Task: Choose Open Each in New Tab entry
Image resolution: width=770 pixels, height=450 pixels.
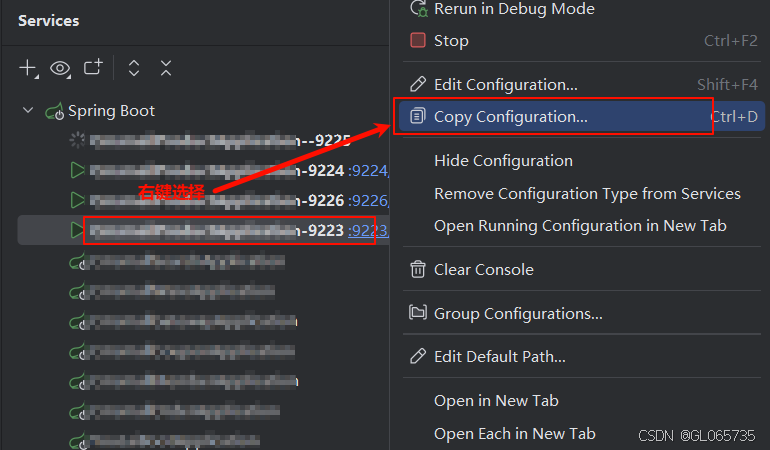Action: coord(515,434)
